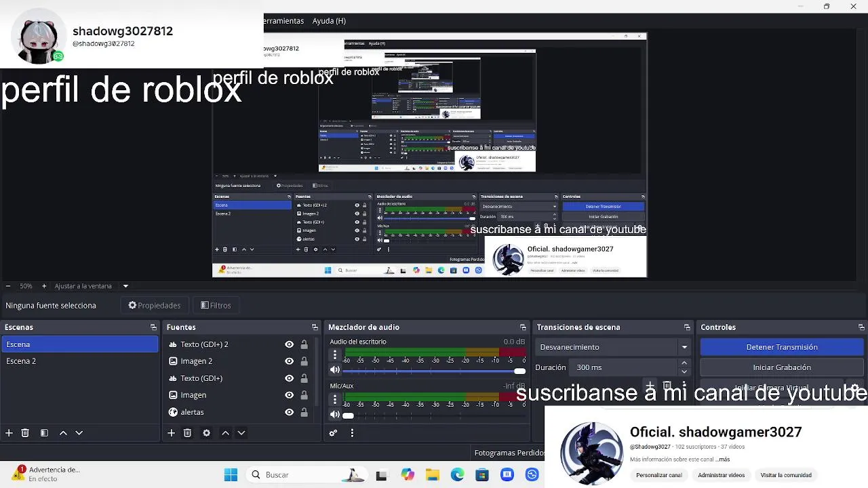The width and height of the screenshot is (868, 488).
Task: Open Ayuda (H) menu
Action: pyautogui.click(x=329, y=21)
